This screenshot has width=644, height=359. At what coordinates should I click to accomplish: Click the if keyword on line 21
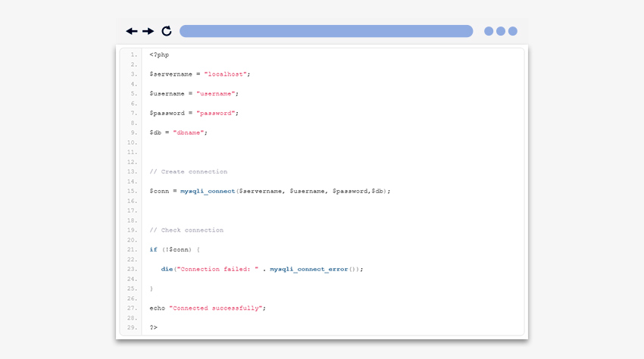tap(154, 250)
